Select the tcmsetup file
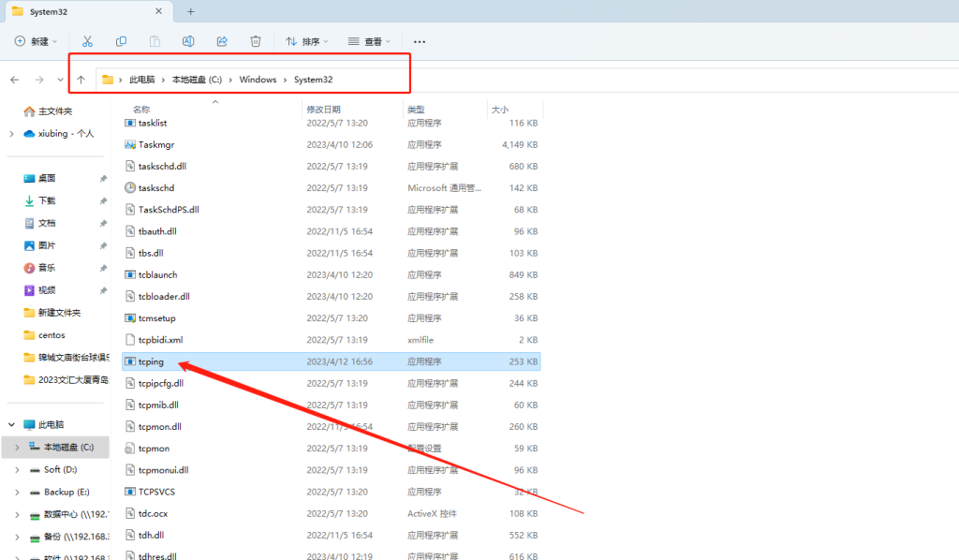 click(x=331, y=317)
